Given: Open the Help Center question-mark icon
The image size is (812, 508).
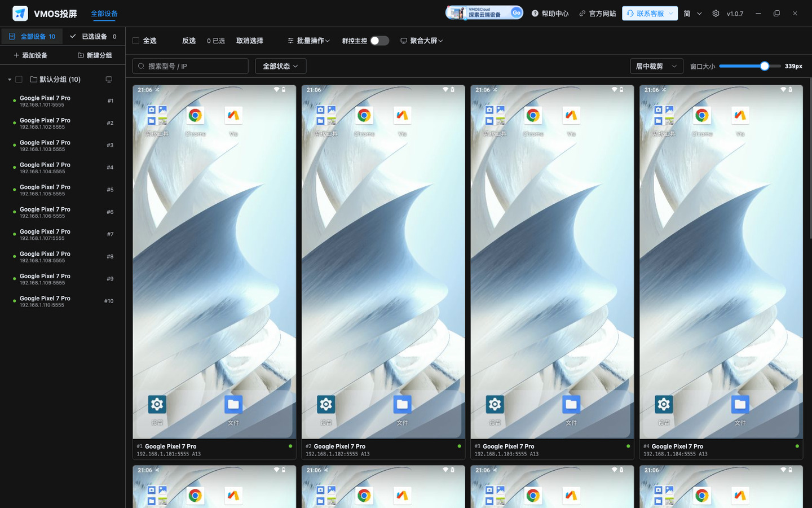Looking at the screenshot, I should 535,13.
